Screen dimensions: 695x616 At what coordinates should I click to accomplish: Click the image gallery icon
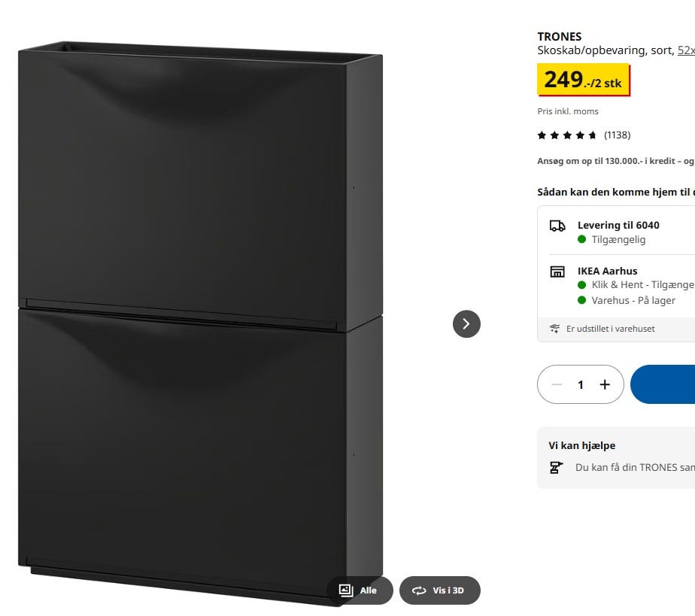point(346,590)
